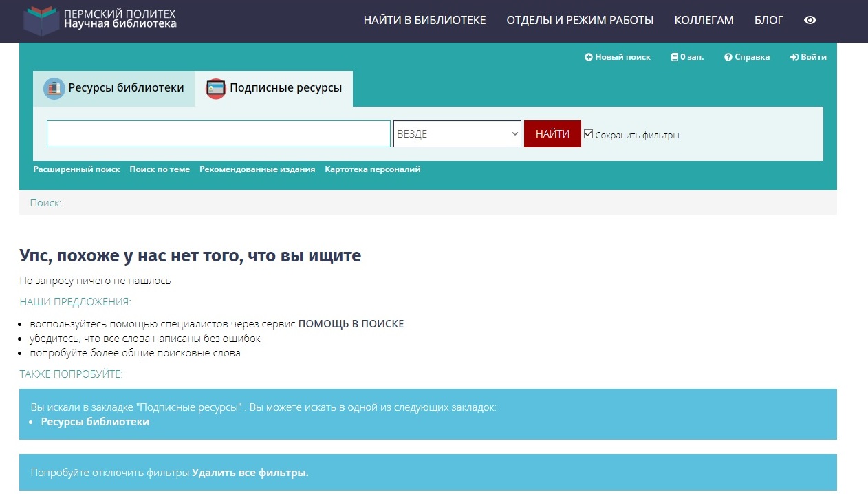Screen dimensions: 868x494
Task: Click the Подписные ресурсы tab icon
Action: (216, 89)
